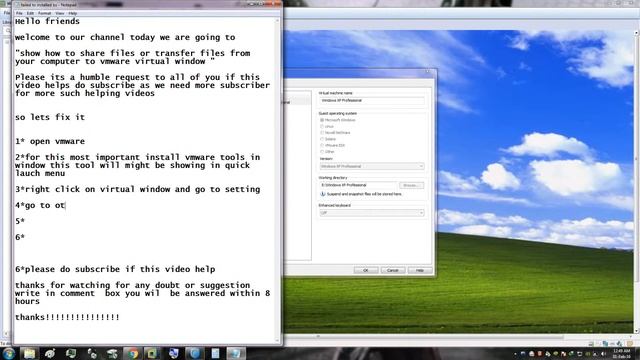The width and height of the screenshot is (640, 360).
Task: Click 'so lets fix it' line in Notepad
Action: click(50, 117)
